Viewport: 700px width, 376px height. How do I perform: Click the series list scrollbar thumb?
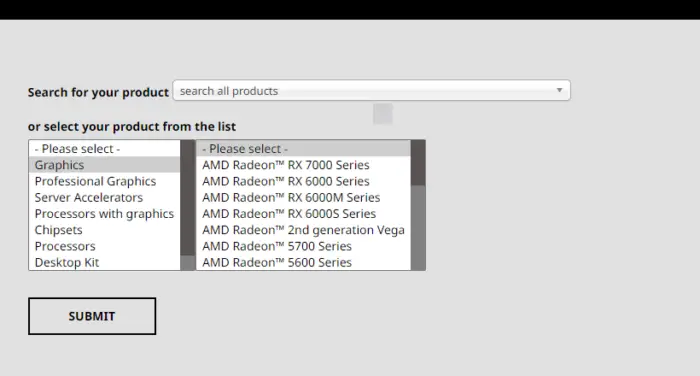(418, 163)
